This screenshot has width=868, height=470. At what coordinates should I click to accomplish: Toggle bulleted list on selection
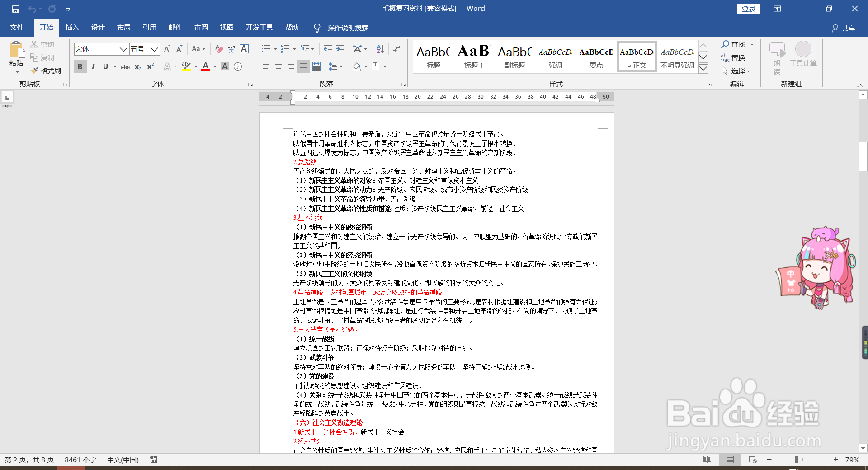click(266, 49)
